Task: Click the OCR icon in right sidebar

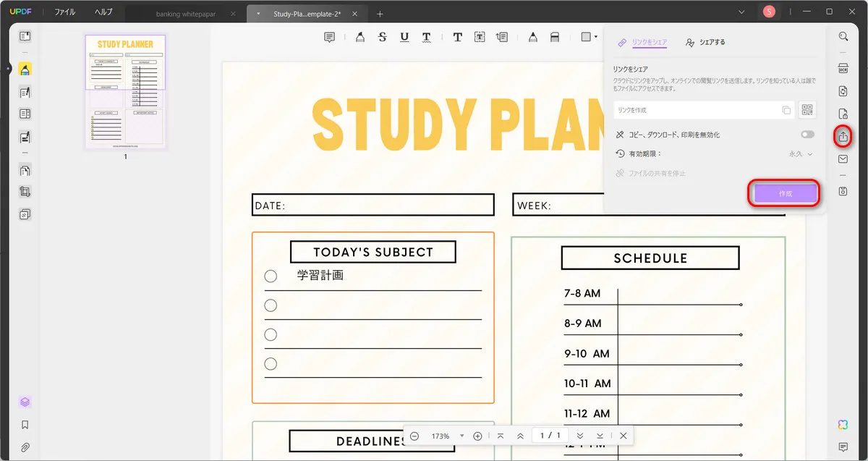Action: (x=843, y=69)
